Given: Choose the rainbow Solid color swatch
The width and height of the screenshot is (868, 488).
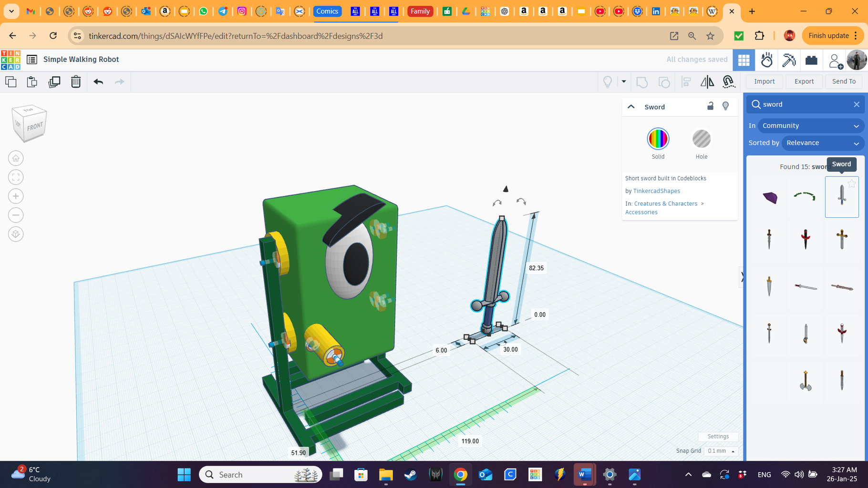Looking at the screenshot, I should (658, 139).
